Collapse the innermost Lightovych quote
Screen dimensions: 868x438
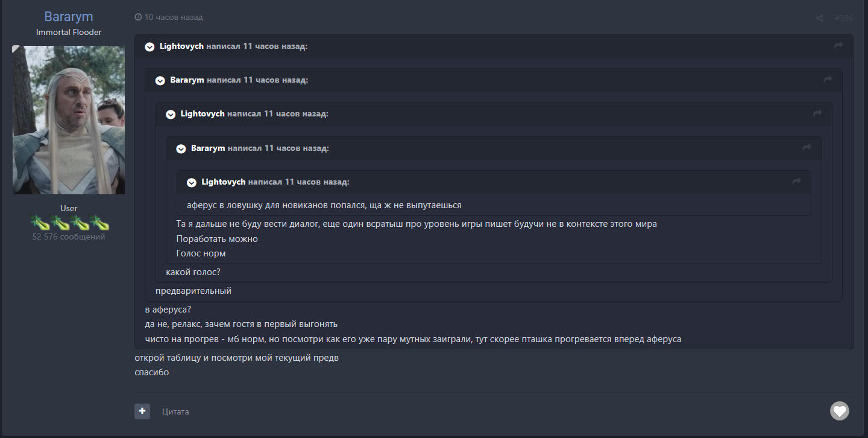192,183
